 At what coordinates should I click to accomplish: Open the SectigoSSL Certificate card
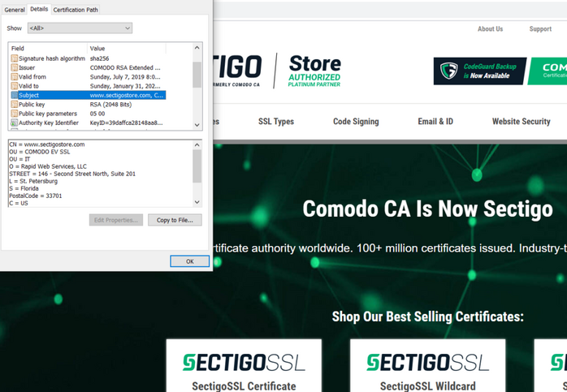click(244, 365)
